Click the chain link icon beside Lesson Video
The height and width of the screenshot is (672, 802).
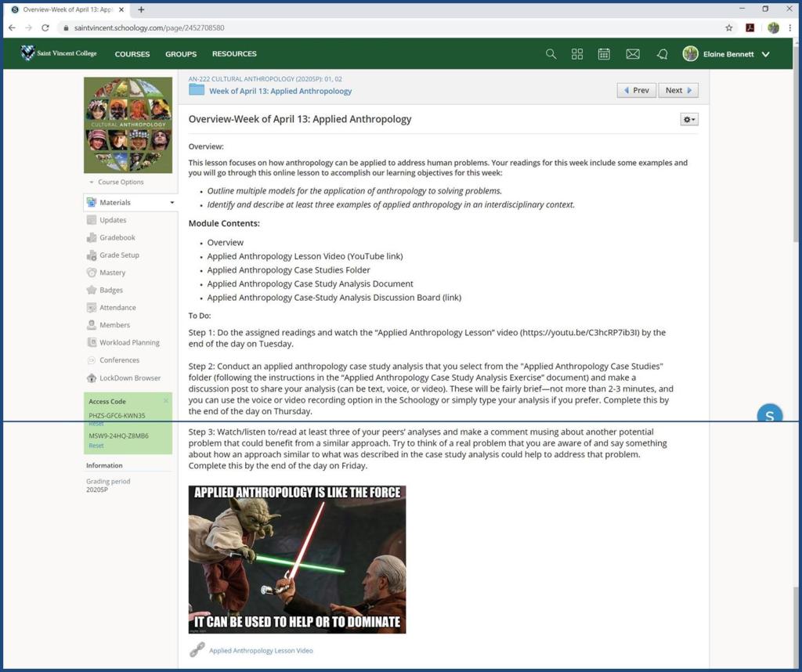point(197,650)
